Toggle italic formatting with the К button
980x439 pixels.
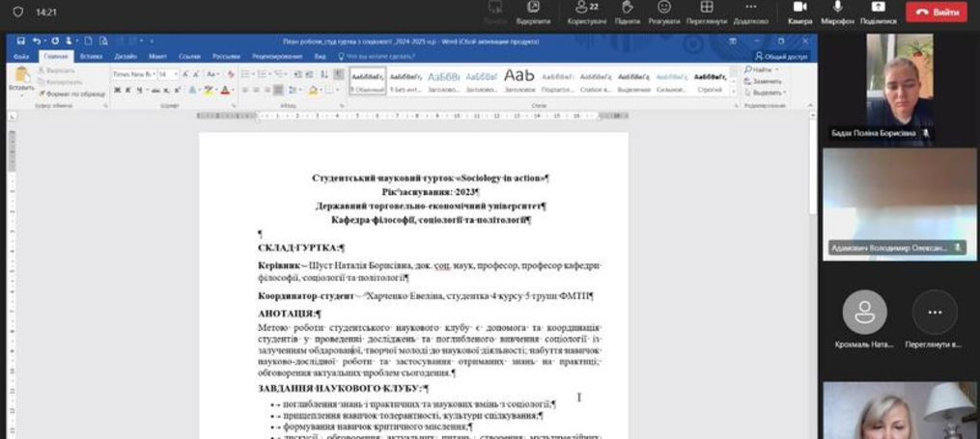(128, 90)
